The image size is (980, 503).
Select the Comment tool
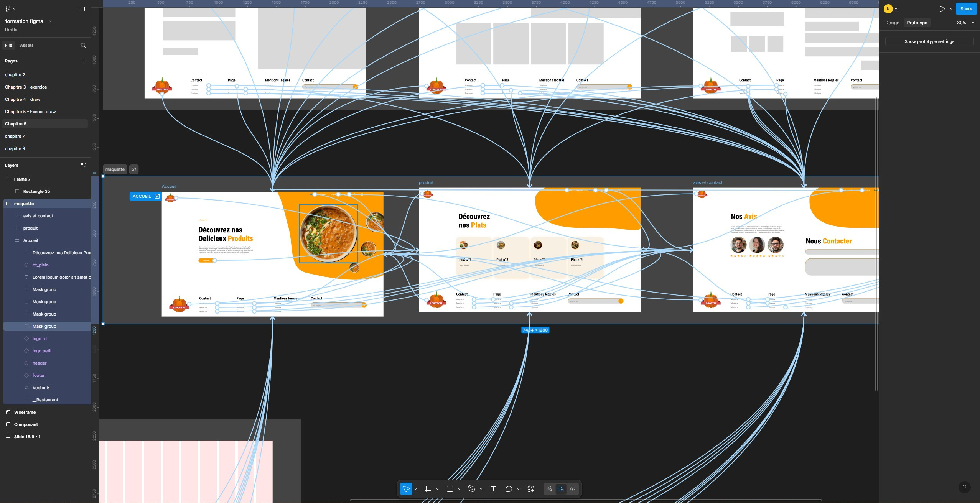tap(509, 489)
